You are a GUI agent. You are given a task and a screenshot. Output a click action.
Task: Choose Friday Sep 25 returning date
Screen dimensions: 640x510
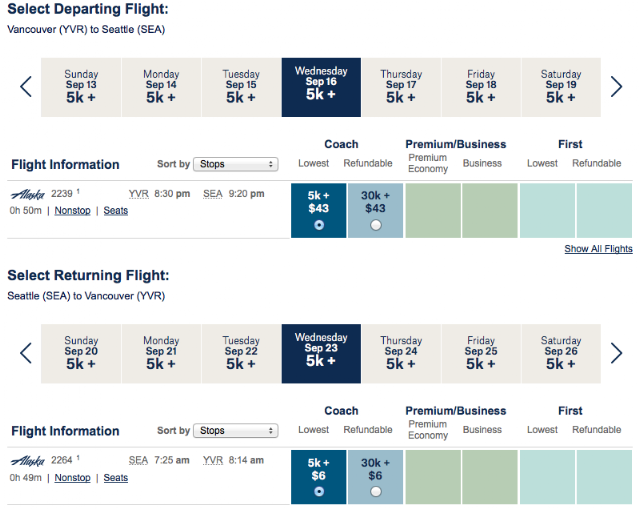481,354
